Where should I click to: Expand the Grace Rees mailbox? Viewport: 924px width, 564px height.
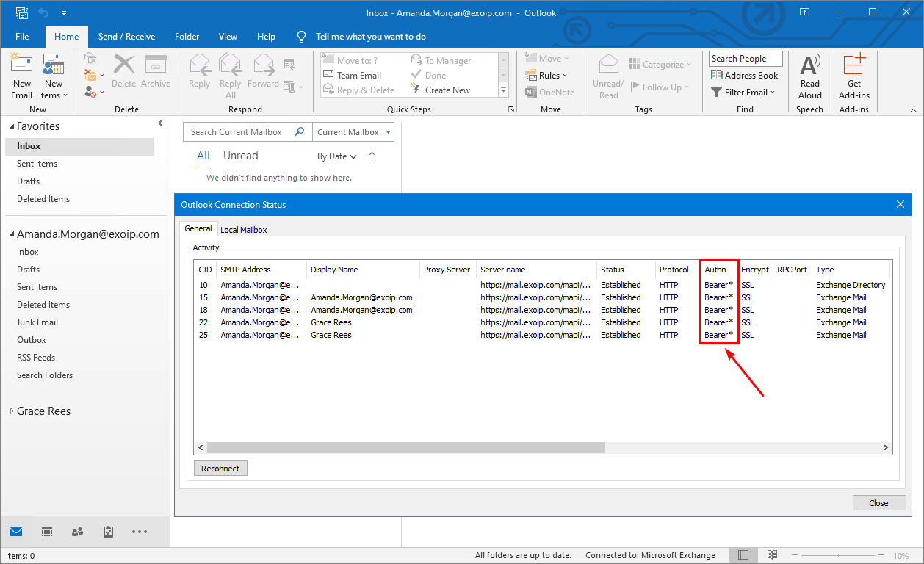point(11,411)
